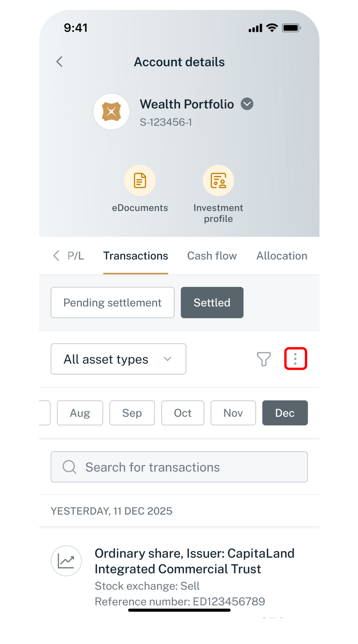This screenshot has width=358, height=644.
Task: Select the Settled filter
Action: click(212, 303)
